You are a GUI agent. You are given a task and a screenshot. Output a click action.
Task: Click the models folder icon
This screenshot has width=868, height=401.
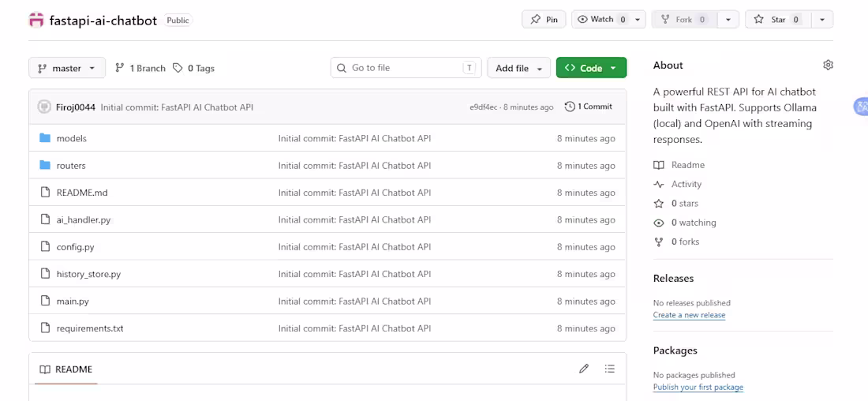45,138
